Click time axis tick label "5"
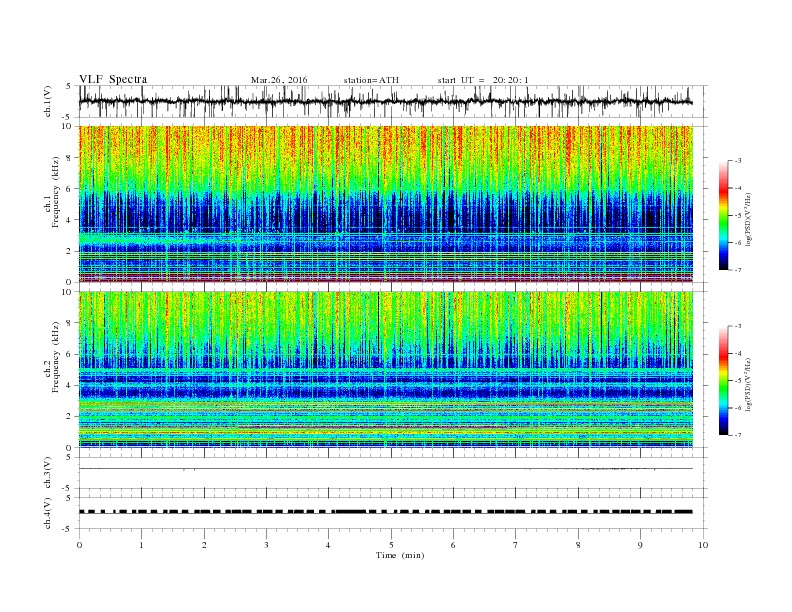This screenshot has width=792, height=612. 391,545
